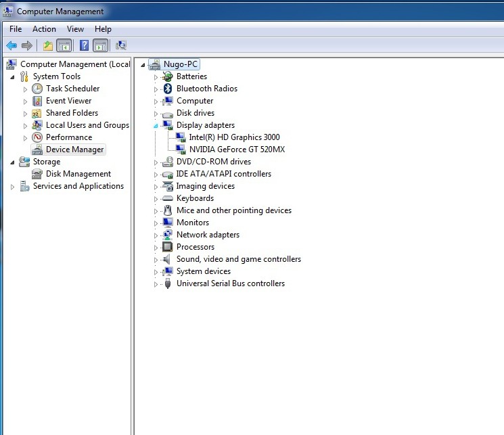Select the Disk drives label
Screen dimensions: 504x435
click(x=195, y=113)
